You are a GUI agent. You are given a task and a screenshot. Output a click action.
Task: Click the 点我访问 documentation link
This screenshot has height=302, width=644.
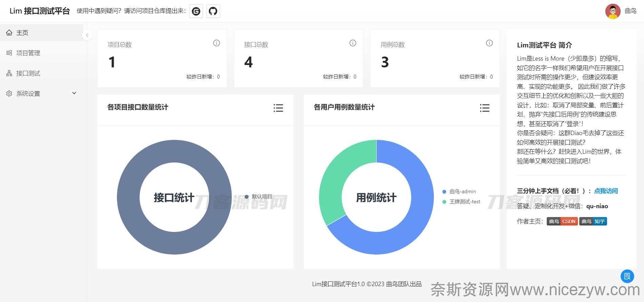click(x=606, y=191)
